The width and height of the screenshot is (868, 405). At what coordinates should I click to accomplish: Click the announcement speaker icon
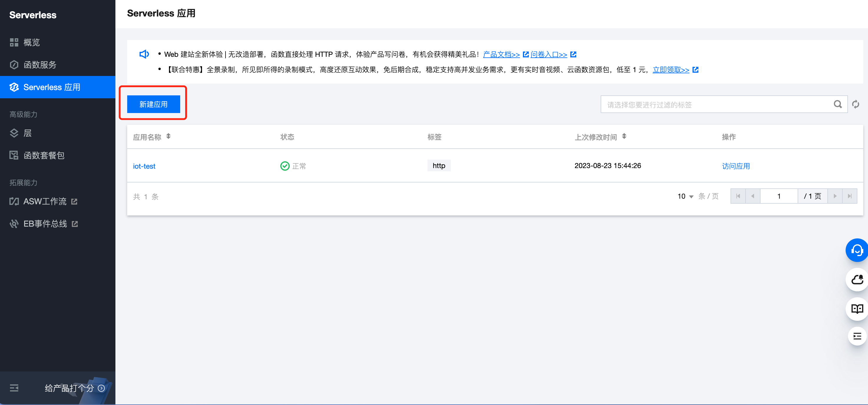click(144, 54)
